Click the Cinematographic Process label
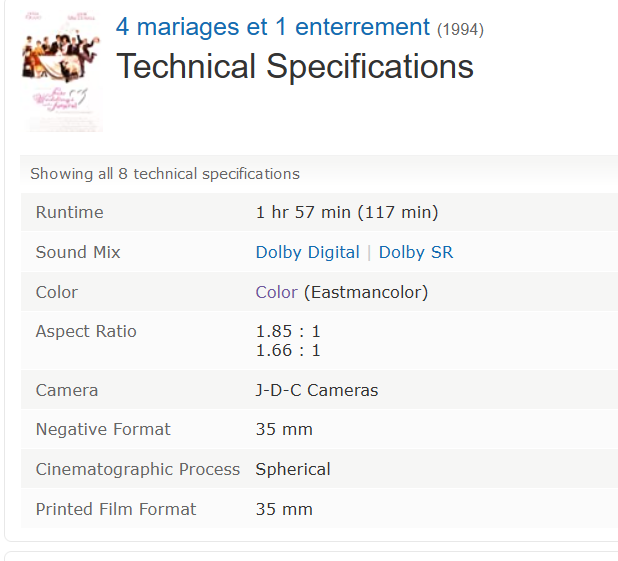The image size is (618, 561). (x=138, y=469)
